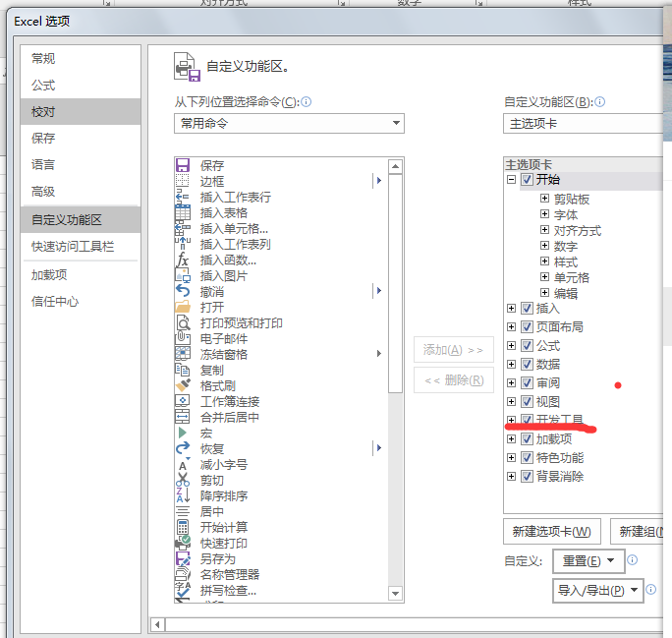Click the info icon beside 从下列位置选择命令
Viewport: 672px width, 638px height.
(x=306, y=102)
